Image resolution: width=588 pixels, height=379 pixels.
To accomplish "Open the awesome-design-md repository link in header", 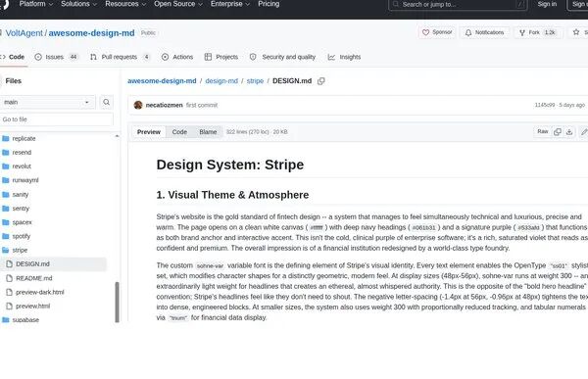I will click(x=91, y=33).
